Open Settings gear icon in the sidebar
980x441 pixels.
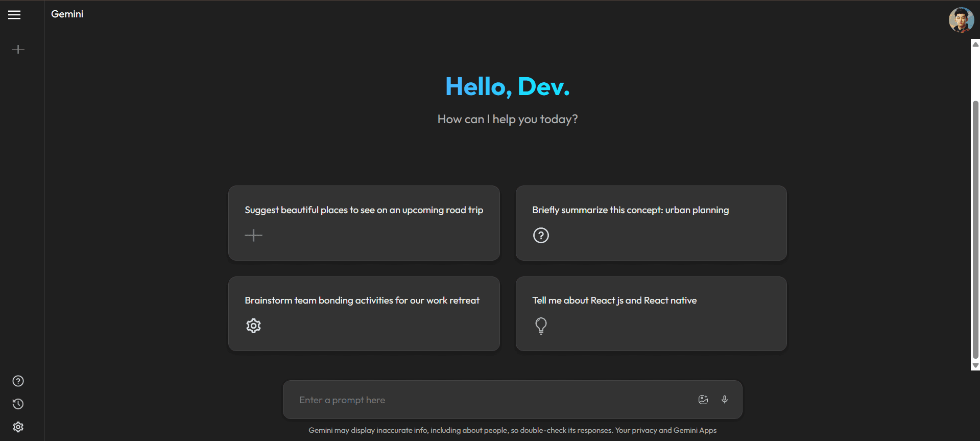[18, 427]
